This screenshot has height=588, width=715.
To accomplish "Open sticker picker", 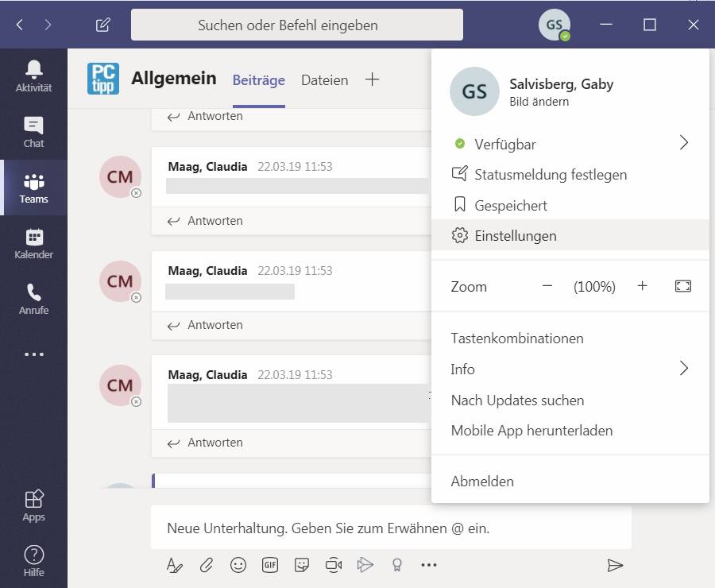I will tap(302, 565).
